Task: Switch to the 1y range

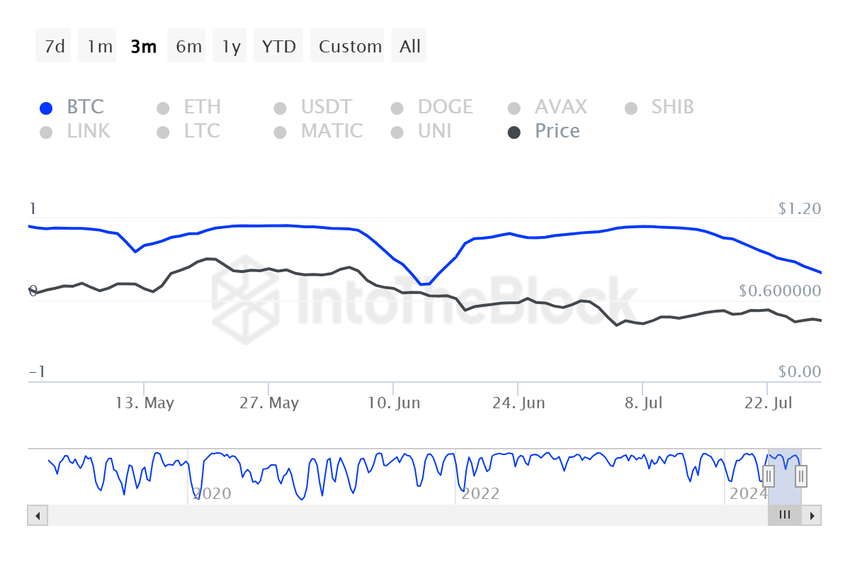Action: 230,46
